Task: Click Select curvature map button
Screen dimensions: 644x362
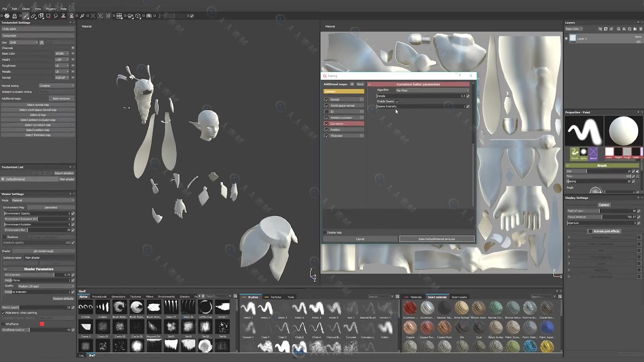Action: click(x=38, y=125)
